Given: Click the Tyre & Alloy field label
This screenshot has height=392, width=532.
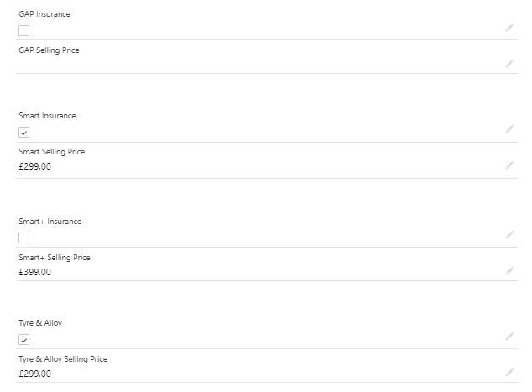Looking at the screenshot, I should tap(40, 323).
